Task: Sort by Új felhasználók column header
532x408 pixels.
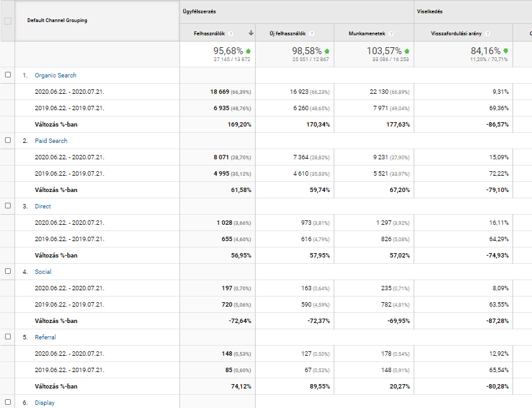Action: [x=288, y=34]
